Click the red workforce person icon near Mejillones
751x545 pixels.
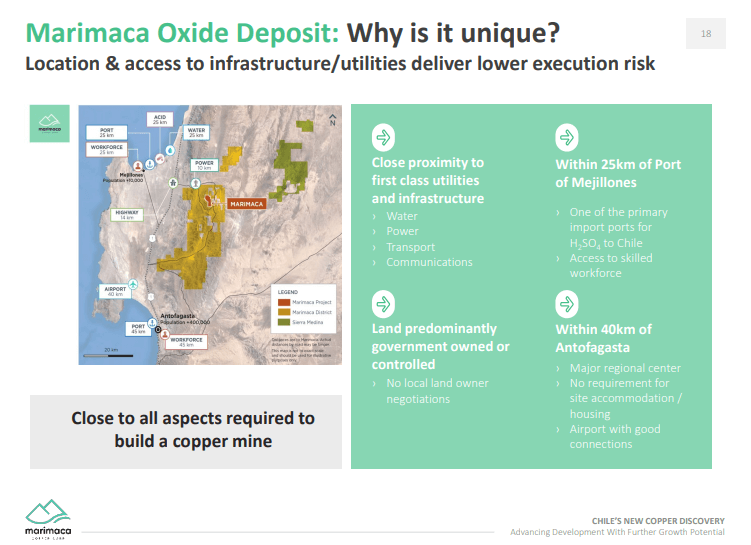138,166
